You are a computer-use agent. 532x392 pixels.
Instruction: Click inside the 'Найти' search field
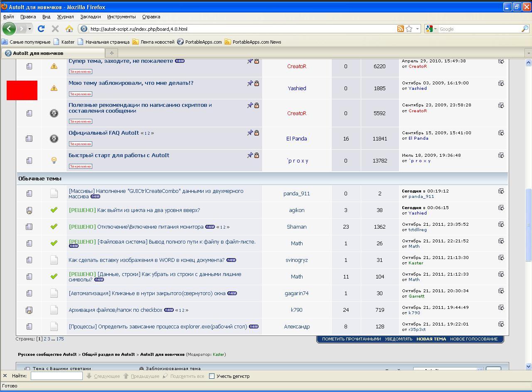click(57, 376)
